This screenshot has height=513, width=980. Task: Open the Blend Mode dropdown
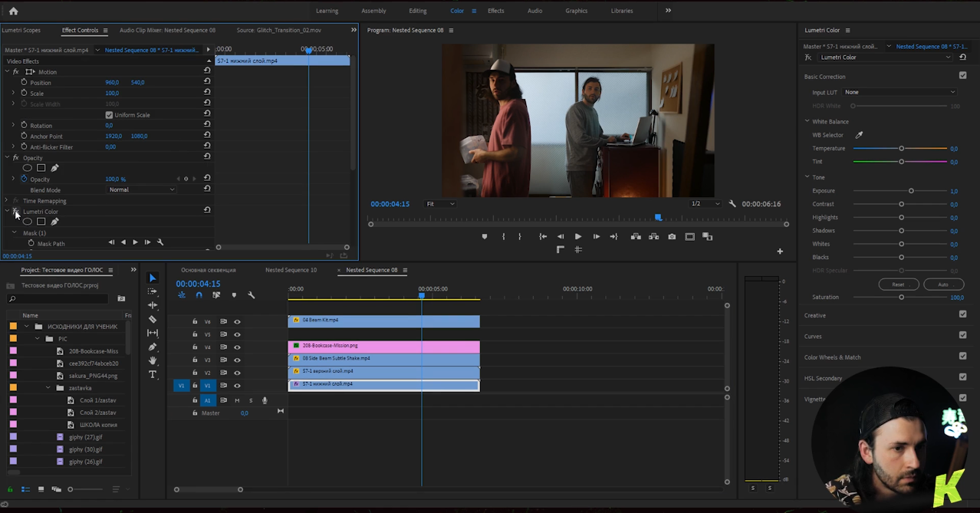(x=141, y=189)
